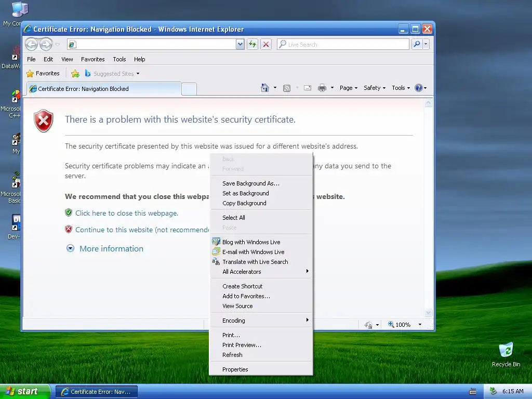
Task: Click the Read Mail icon
Action: (x=308, y=88)
